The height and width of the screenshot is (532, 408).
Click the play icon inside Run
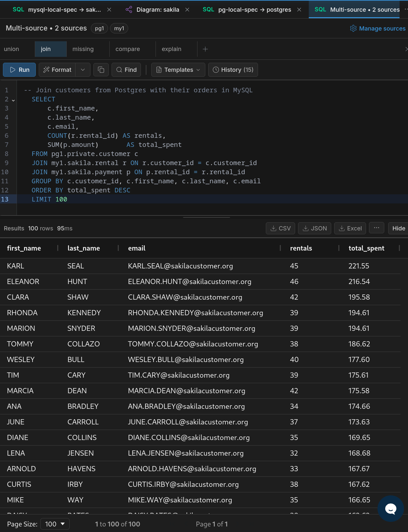click(13, 70)
